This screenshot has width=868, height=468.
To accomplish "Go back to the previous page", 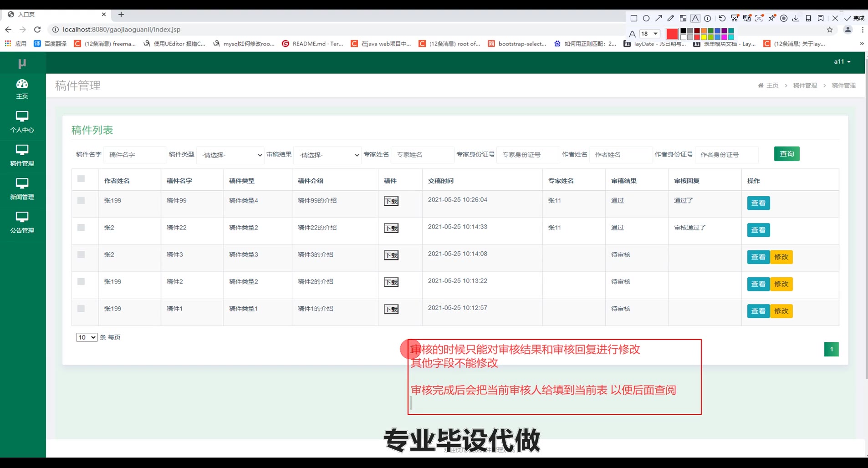I will pyautogui.click(x=8, y=30).
